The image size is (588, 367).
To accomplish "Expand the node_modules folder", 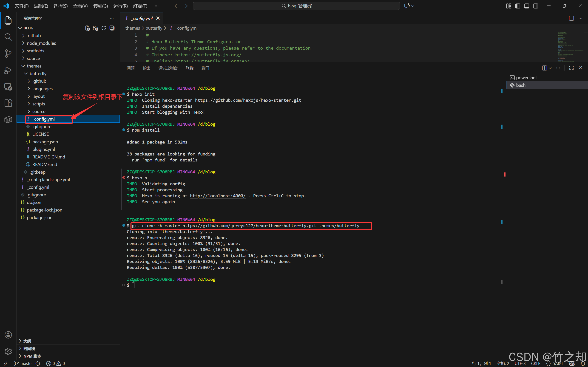I will 41,43.
